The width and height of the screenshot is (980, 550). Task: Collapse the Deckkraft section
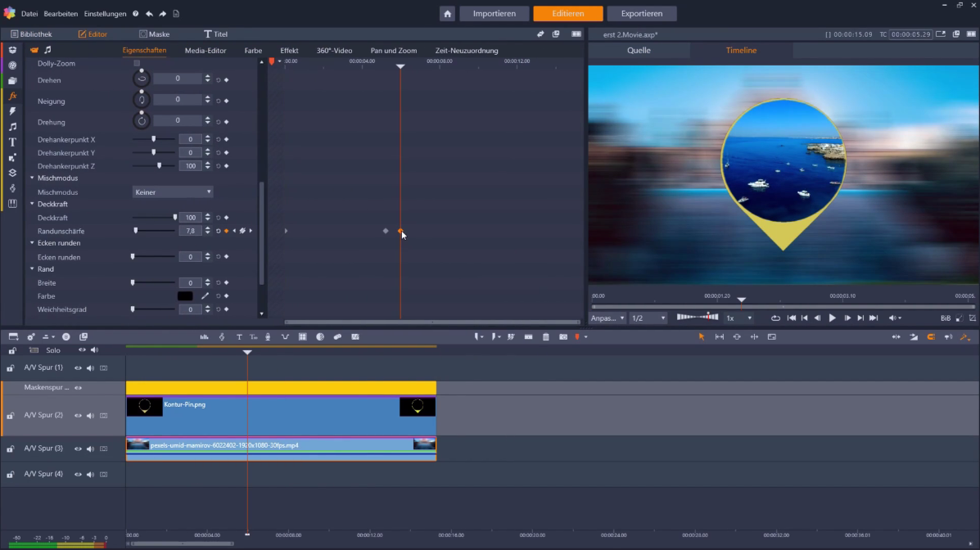(x=32, y=204)
